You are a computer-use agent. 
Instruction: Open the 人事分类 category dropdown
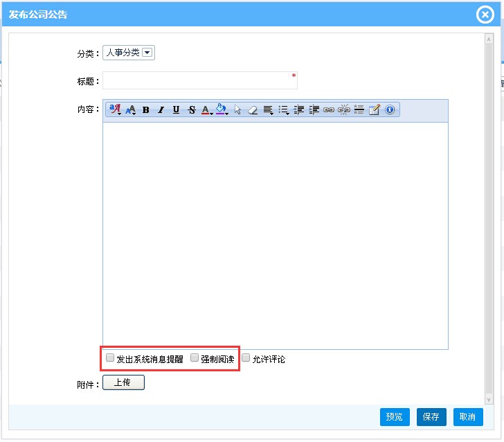pyautogui.click(x=129, y=53)
